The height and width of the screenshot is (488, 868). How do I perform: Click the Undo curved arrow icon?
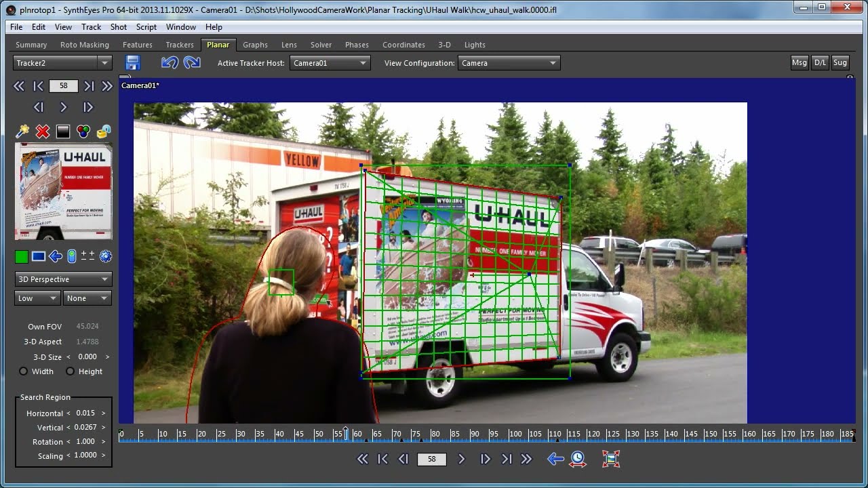click(170, 63)
